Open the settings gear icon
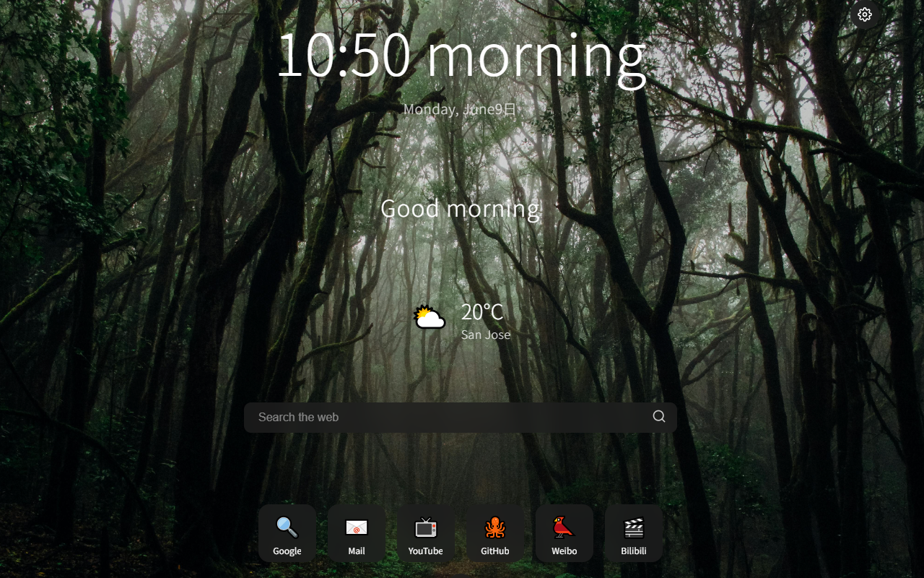Screen dimensions: 924x578 (x=865, y=14)
